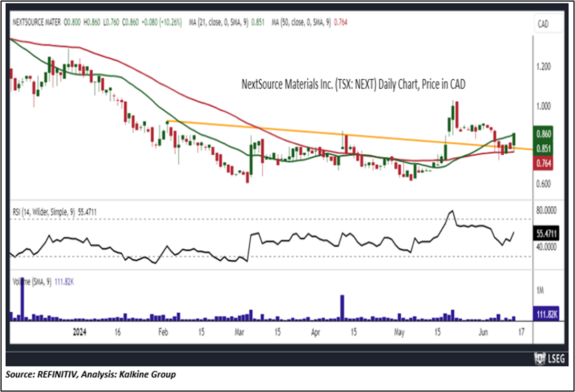
Task: Click the red 0.764 MA50 price tag
Action: click(x=543, y=163)
